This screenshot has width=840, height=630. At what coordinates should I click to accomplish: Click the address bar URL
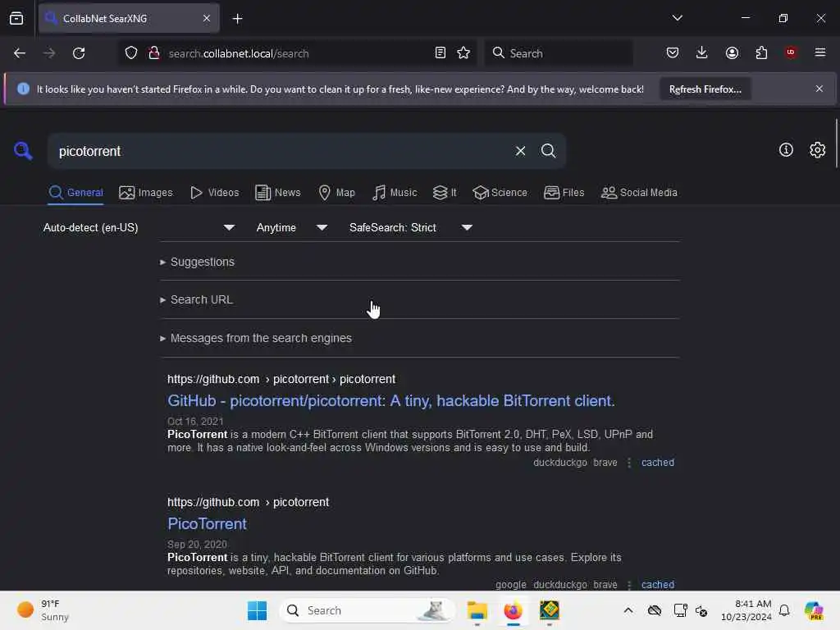coord(239,53)
